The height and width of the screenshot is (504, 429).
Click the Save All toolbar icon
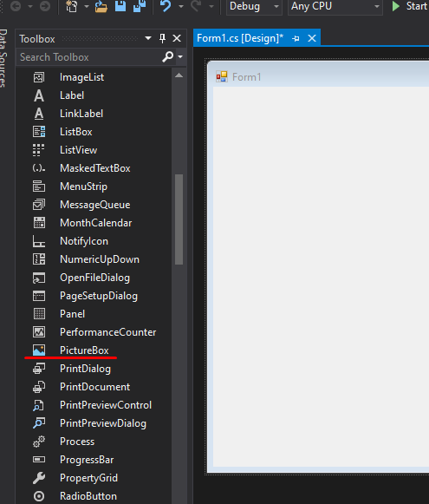[x=140, y=6]
